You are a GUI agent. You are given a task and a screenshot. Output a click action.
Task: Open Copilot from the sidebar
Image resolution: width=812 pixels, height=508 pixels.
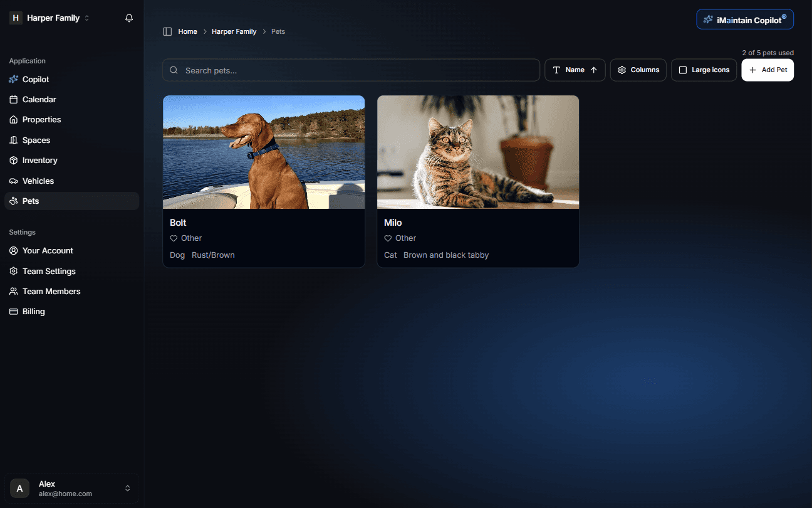(36, 80)
